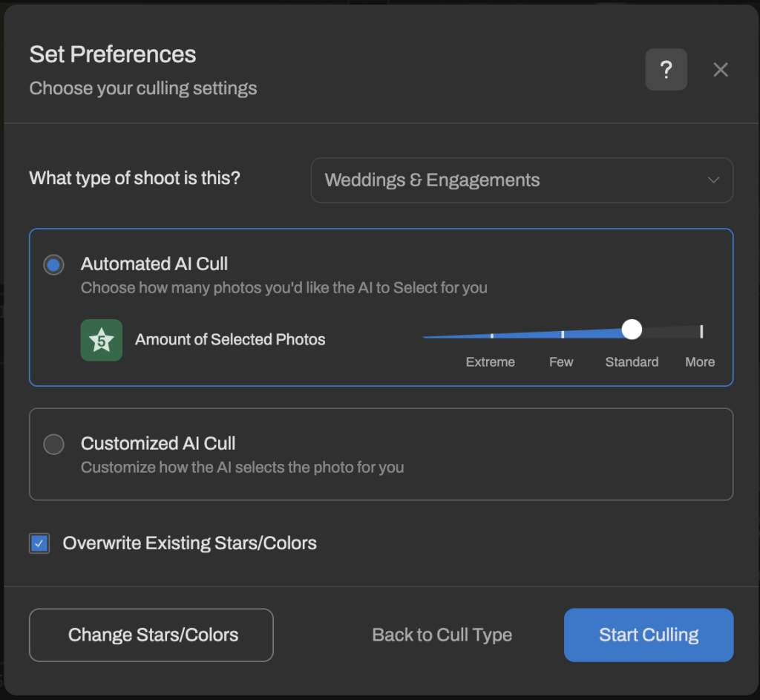Uncheck Overwrite Existing Stars/Colors
The image size is (760, 700).
coord(39,543)
